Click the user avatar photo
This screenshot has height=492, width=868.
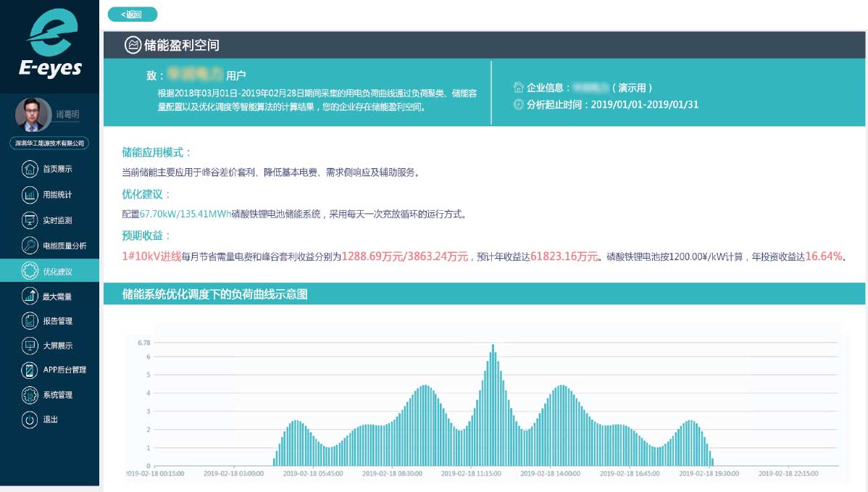pyautogui.click(x=33, y=114)
